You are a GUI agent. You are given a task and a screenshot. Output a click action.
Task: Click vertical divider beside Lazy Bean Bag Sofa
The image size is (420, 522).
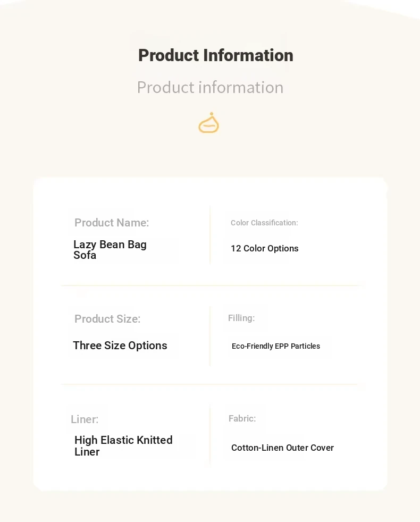[x=210, y=235]
